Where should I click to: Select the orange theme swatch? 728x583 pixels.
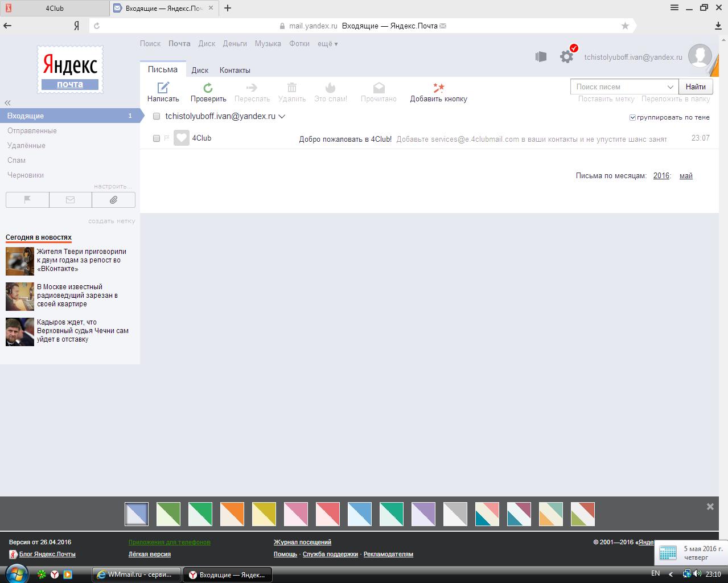pos(232,514)
